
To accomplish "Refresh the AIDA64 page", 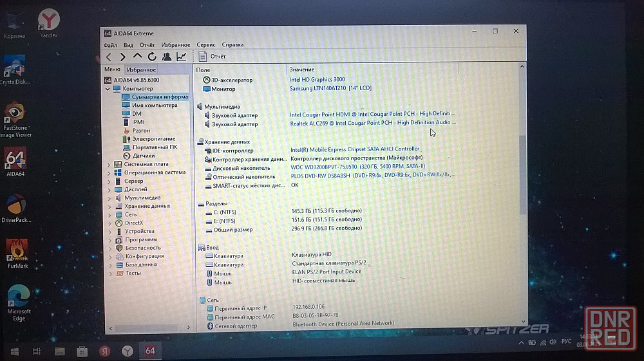I will point(152,57).
